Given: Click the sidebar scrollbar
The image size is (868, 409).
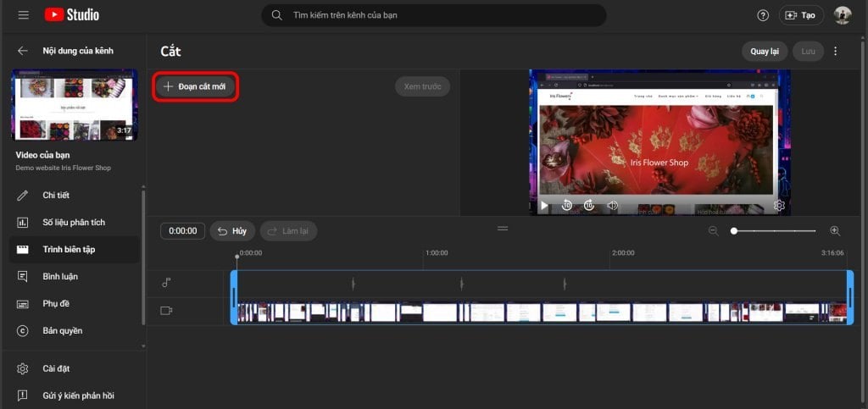Looking at the screenshot, I should point(144,257).
